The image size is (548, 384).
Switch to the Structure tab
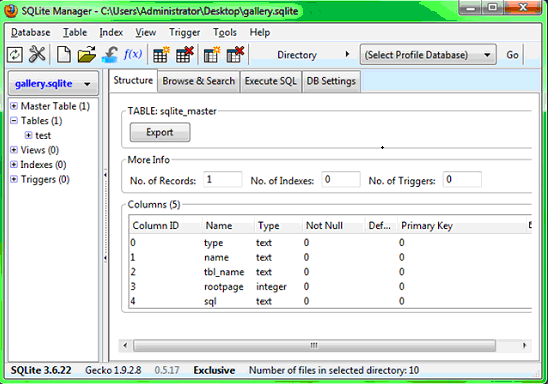(133, 81)
